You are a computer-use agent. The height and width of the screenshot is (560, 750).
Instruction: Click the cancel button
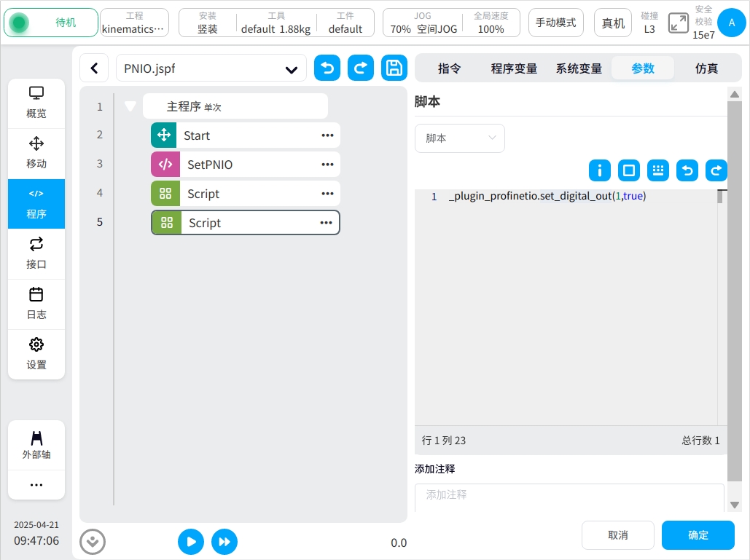tap(617, 535)
